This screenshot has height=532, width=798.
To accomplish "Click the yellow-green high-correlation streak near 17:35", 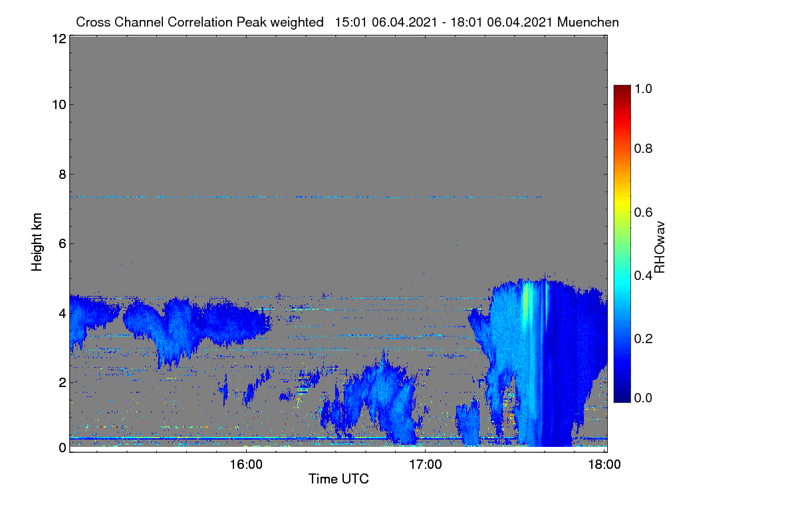I will tap(526, 303).
